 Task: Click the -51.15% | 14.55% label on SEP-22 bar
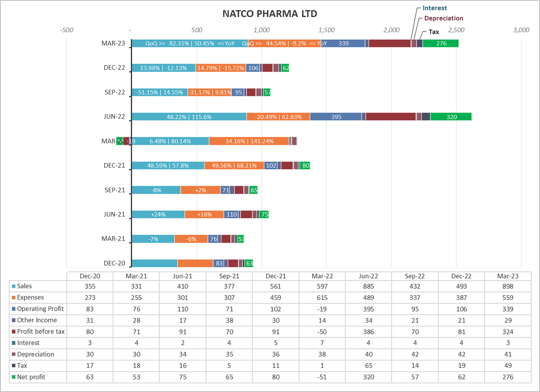pos(160,93)
